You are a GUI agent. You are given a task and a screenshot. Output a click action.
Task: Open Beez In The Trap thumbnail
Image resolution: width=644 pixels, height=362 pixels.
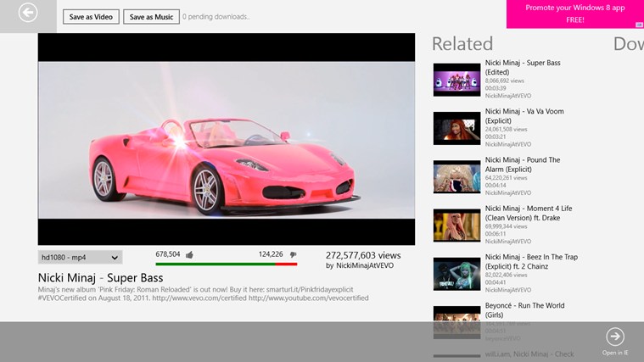456,274
